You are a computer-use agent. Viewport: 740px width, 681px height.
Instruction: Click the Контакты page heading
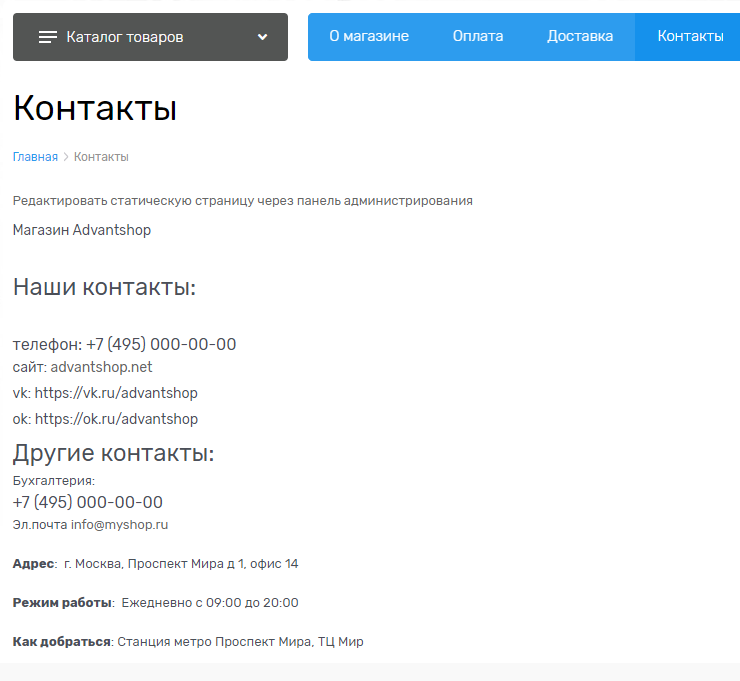coord(95,108)
